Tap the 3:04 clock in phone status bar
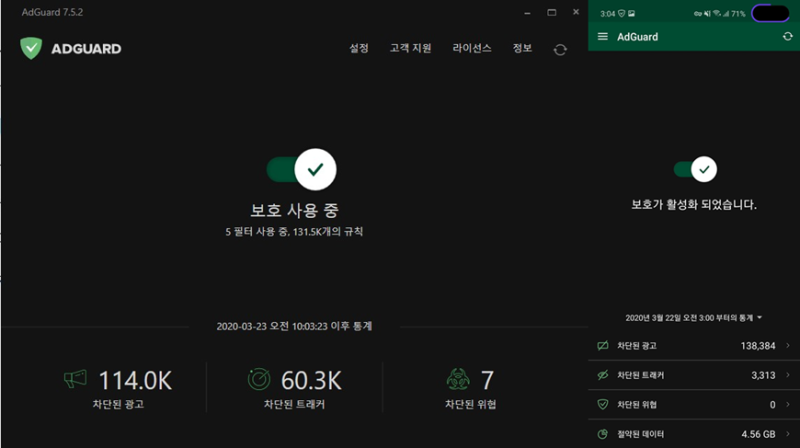This screenshot has height=448, width=800. (607, 14)
